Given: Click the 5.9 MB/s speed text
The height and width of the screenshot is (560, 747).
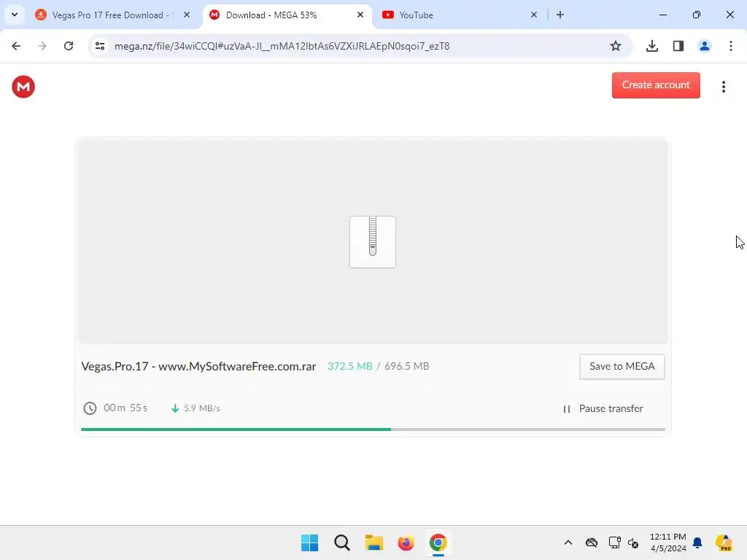Looking at the screenshot, I should [202, 408].
